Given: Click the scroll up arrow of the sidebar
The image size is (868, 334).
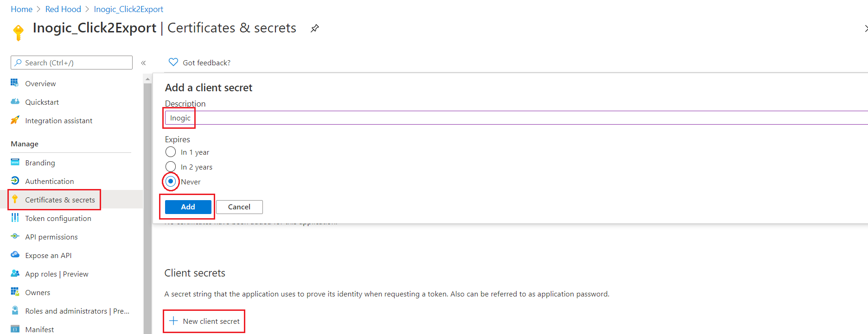Looking at the screenshot, I should [x=147, y=79].
